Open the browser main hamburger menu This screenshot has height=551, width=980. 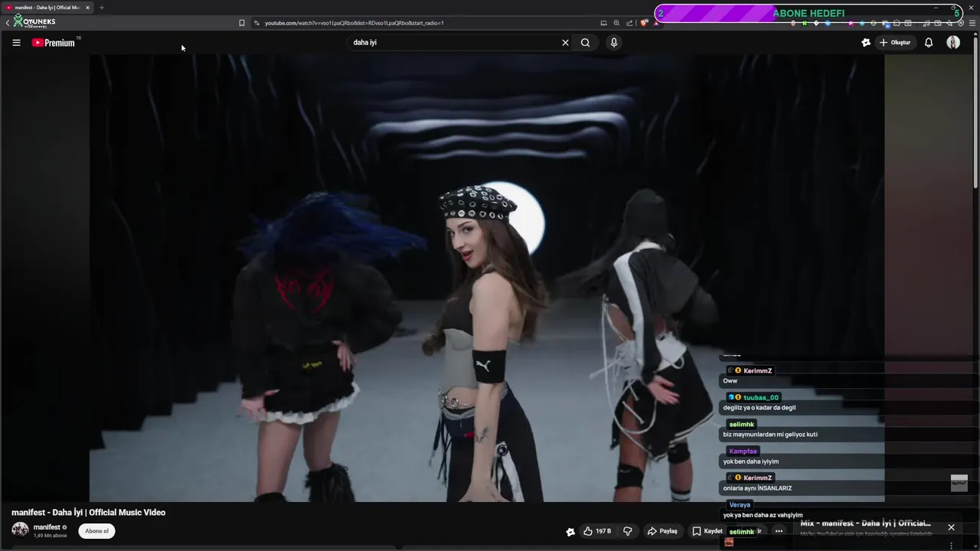point(972,23)
